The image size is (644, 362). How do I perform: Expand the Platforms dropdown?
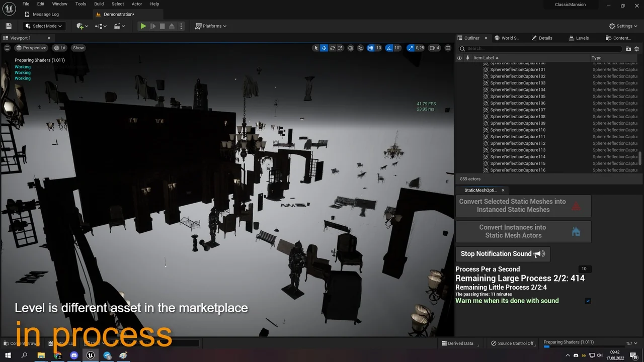pyautogui.click(x=210, y=26)
